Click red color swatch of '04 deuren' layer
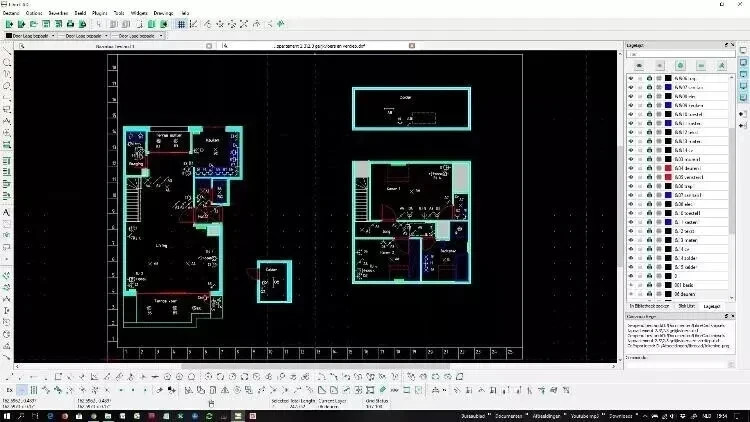Image resolution: width=750 pixels, height=422 pixels. 668,168
